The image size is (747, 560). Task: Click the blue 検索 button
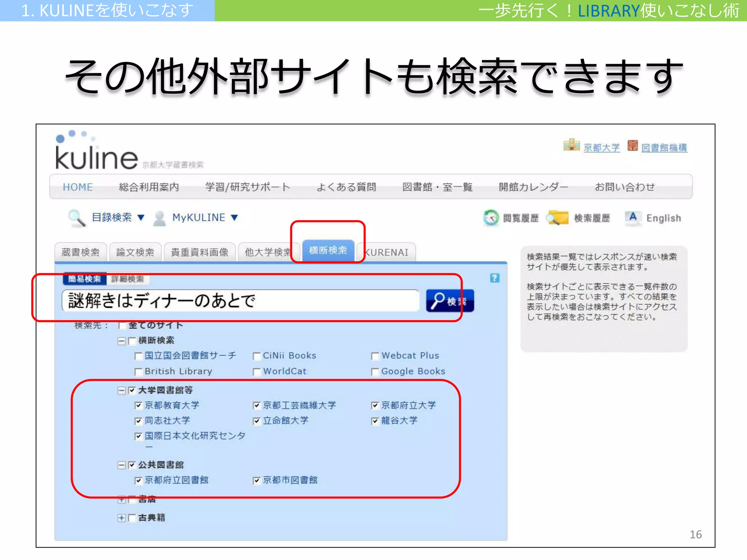coord(450,301)
